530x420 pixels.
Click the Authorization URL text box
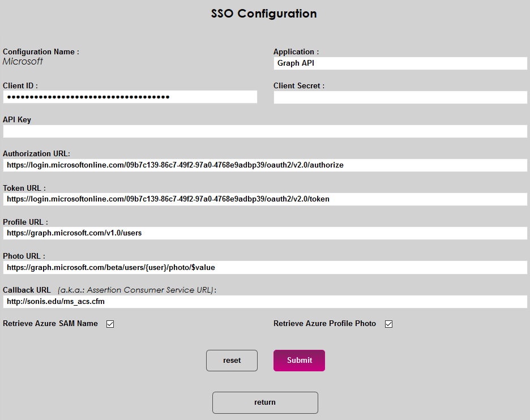pyautogui.click(x=264, y=165)
